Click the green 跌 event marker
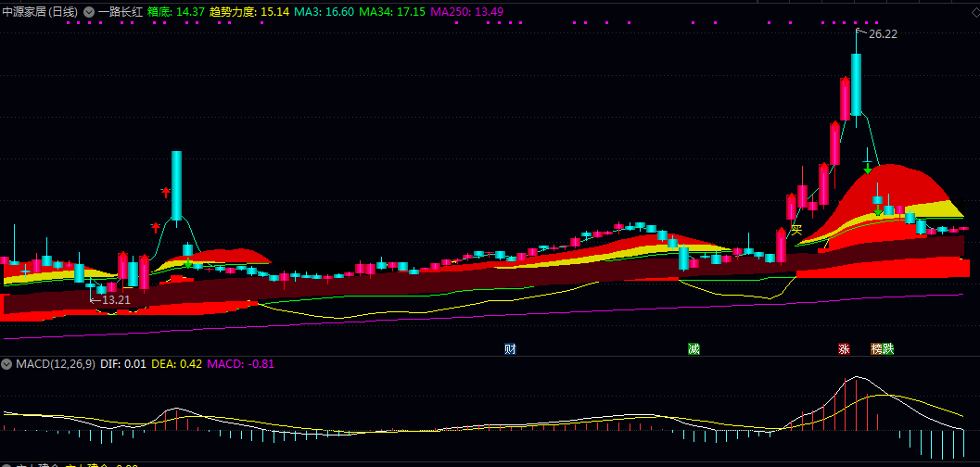Viewport: 980px width, 467px height. tap(889, 348)
